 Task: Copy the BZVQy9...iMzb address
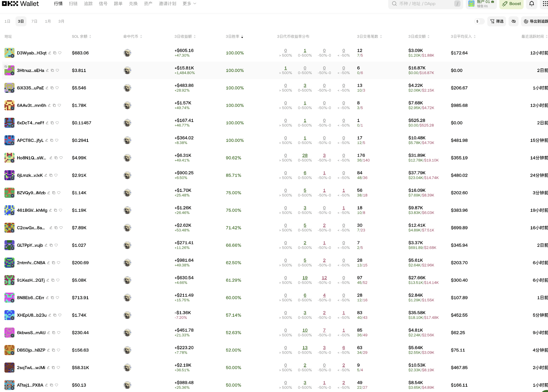(54, 193)
